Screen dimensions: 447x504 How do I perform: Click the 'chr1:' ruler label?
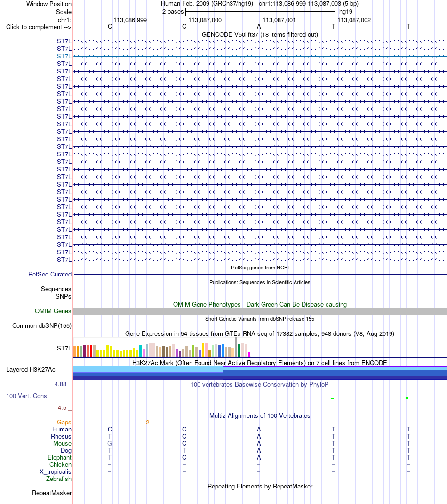tap(64, 20)
